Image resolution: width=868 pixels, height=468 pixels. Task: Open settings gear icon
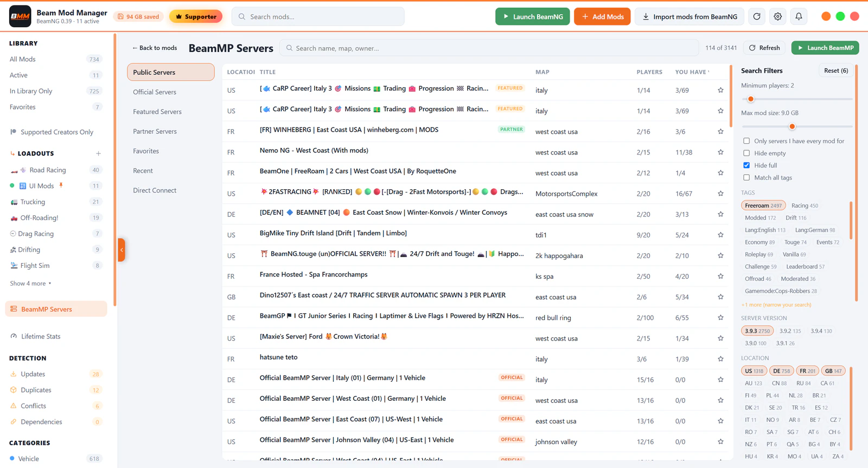(x=777, y=17)
